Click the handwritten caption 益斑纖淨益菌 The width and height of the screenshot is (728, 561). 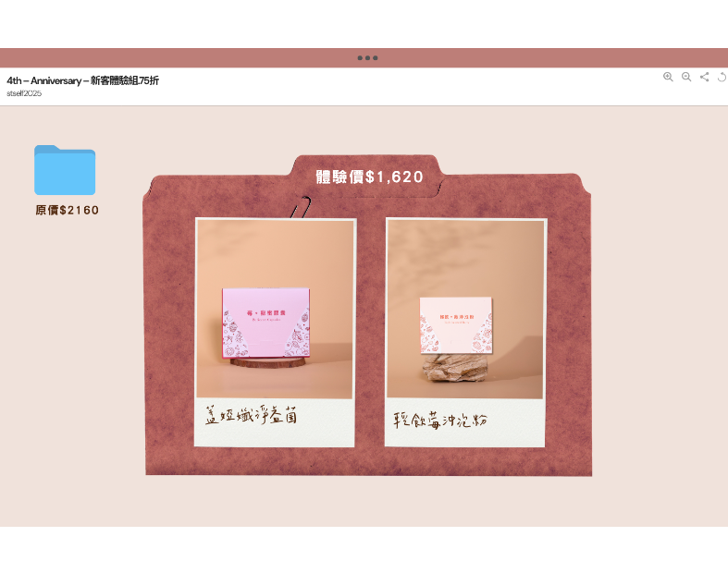click(x=250, y=418)
